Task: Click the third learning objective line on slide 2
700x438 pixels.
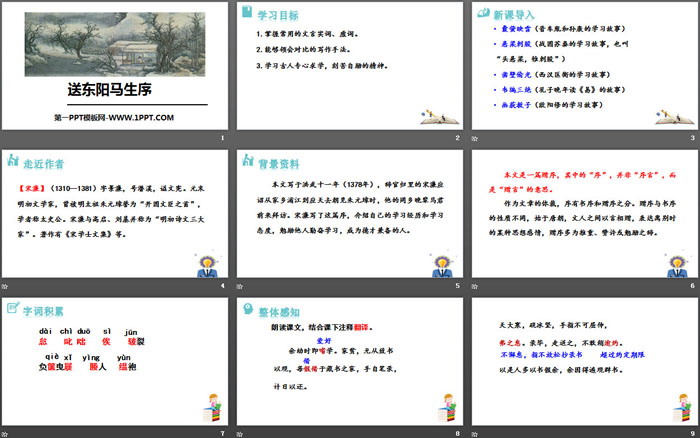Action: [x=322, y=66]
